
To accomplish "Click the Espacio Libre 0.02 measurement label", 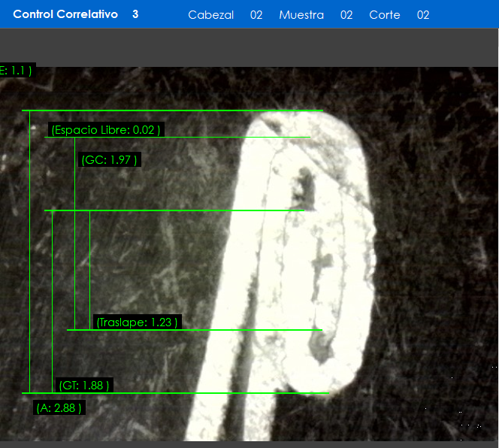I will coord(105,130).
